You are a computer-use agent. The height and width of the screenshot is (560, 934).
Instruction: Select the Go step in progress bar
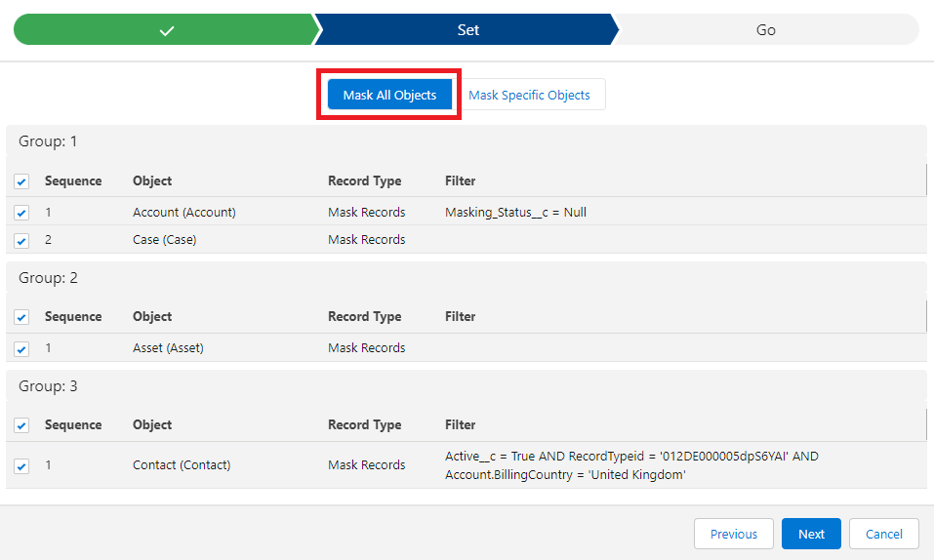click(765, 30)
